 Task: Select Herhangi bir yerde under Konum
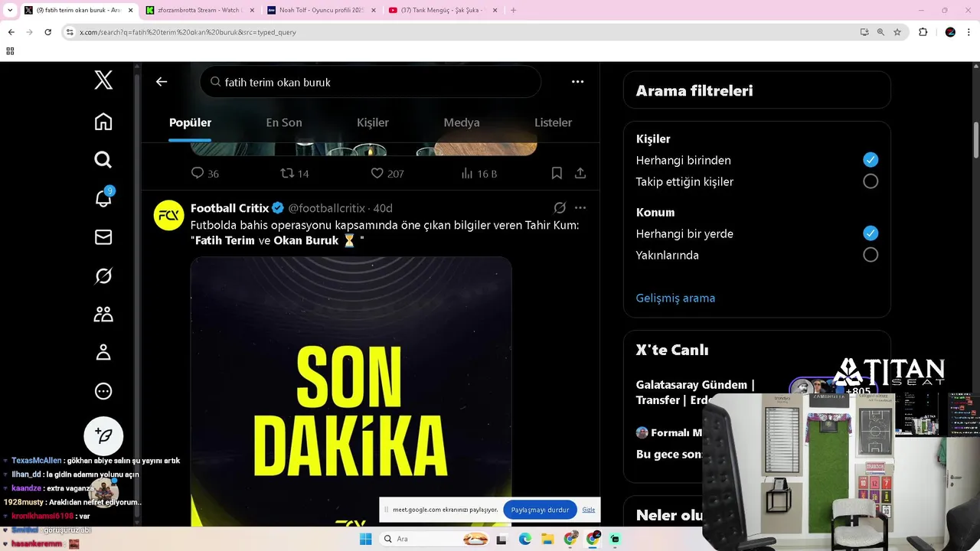tap(871, 233)
